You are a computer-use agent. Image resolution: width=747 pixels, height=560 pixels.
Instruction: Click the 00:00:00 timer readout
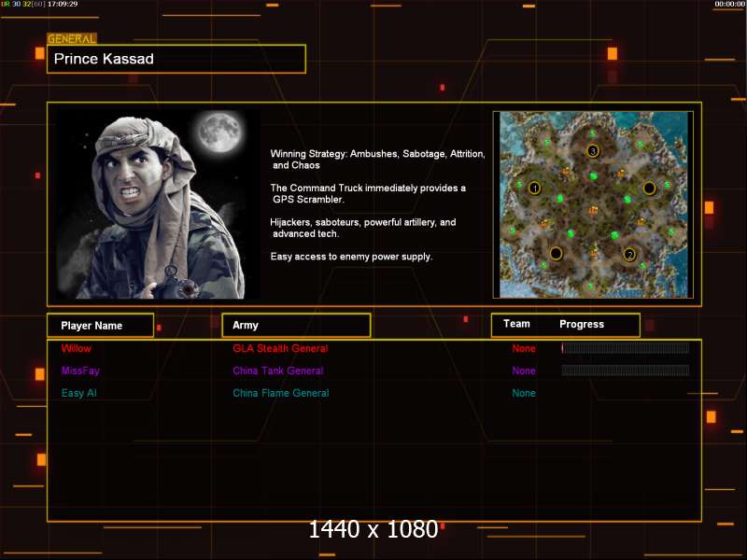730,4
